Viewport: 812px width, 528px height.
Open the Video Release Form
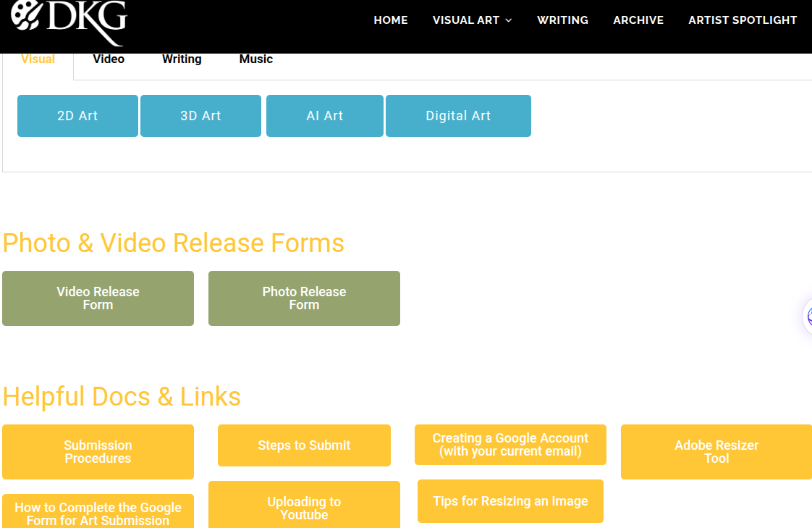[98, 298]
